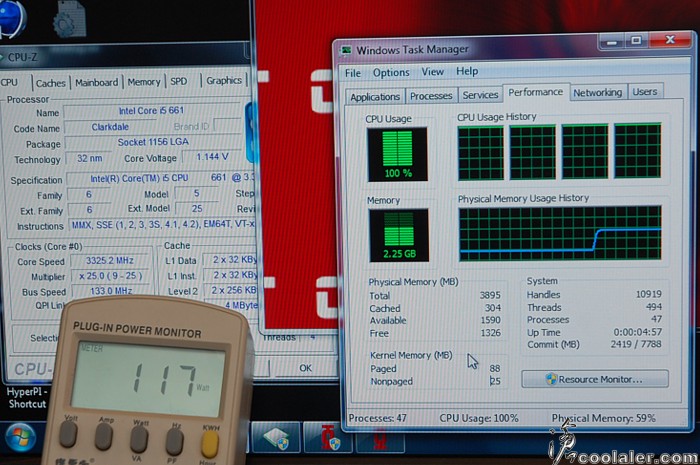Viewport: 700px width, 465px height.
Task: Click the Physical Memory 59% status entry
Action: 604,418
